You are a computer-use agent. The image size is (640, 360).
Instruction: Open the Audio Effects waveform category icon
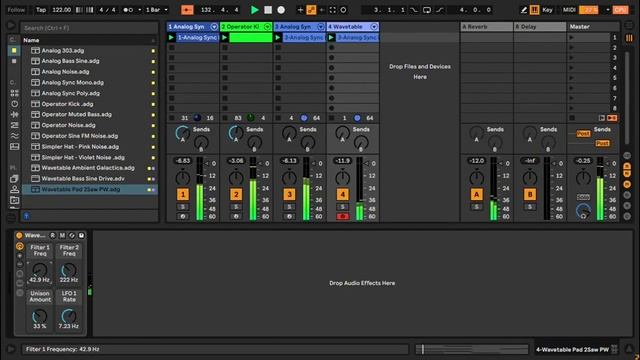(x=14, y=115)
